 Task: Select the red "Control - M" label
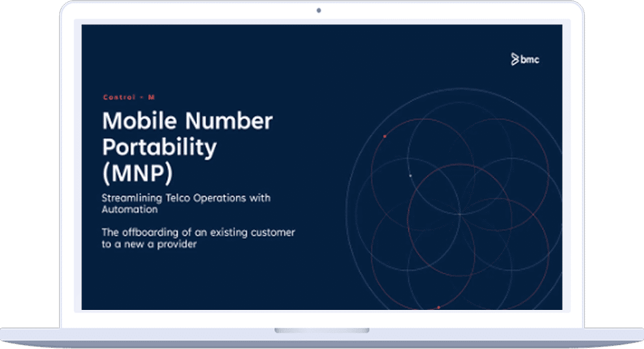coord(129,98)
